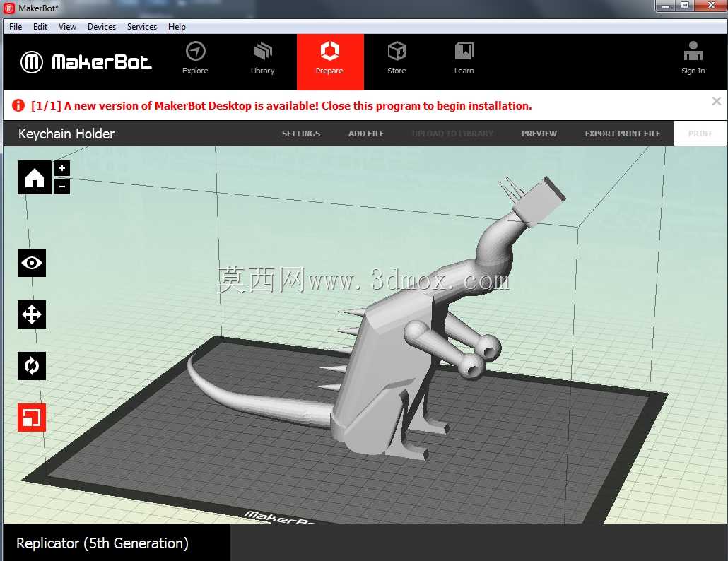
Task: Click the Replicator (5th Generation) printer label
Action: pos(102,543)
